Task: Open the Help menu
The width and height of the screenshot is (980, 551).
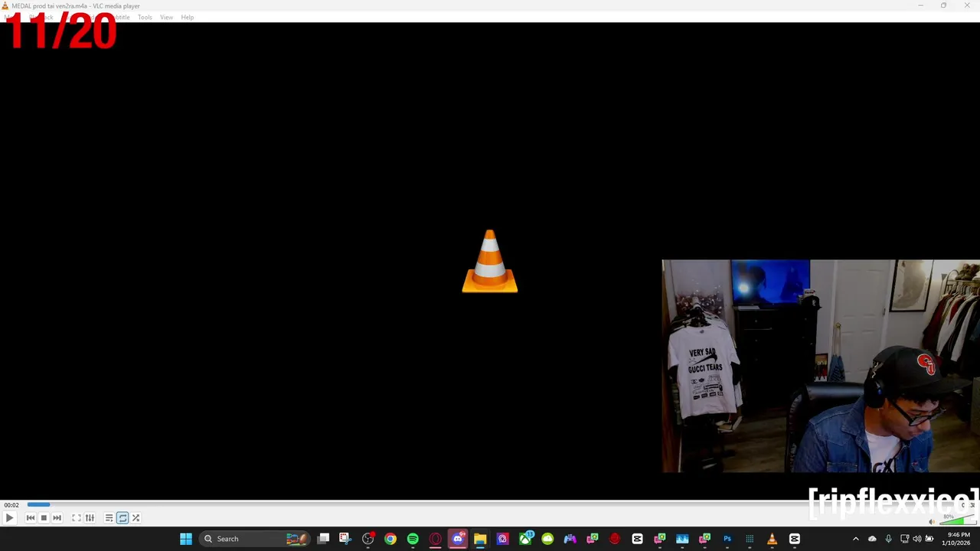Action: click(x=187, y=17)
